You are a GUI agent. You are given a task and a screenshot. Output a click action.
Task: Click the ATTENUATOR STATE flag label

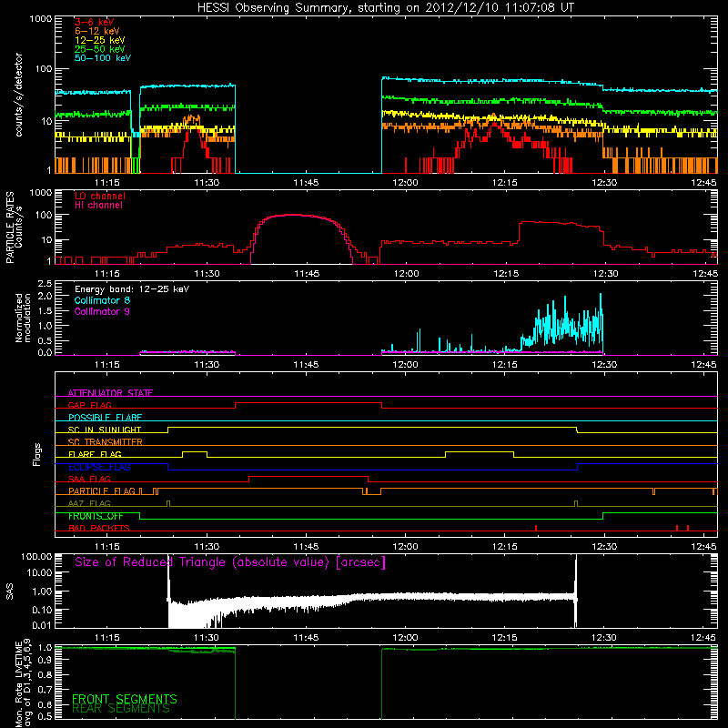click(110, 393)
